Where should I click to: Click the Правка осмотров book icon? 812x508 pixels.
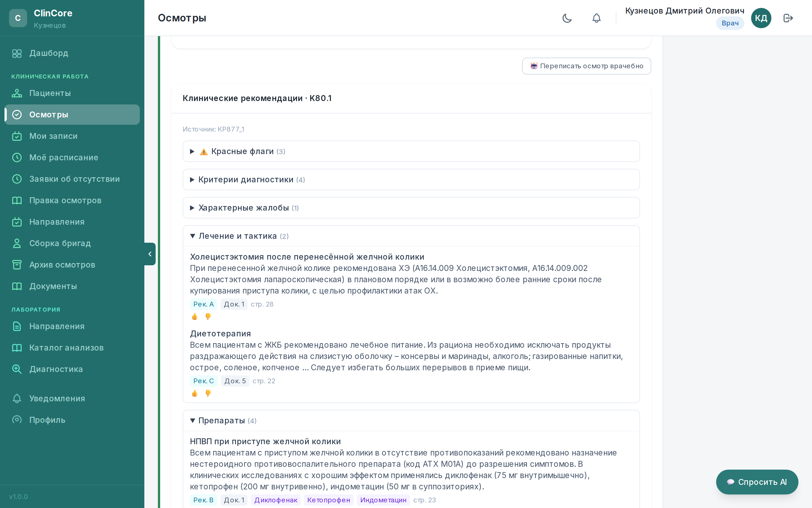click(x=17, y=201)
